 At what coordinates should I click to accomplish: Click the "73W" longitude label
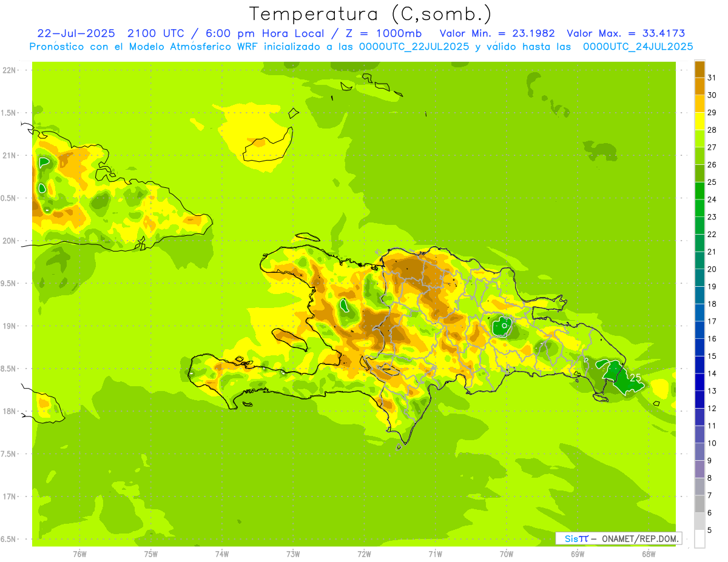tap(293, 554)
